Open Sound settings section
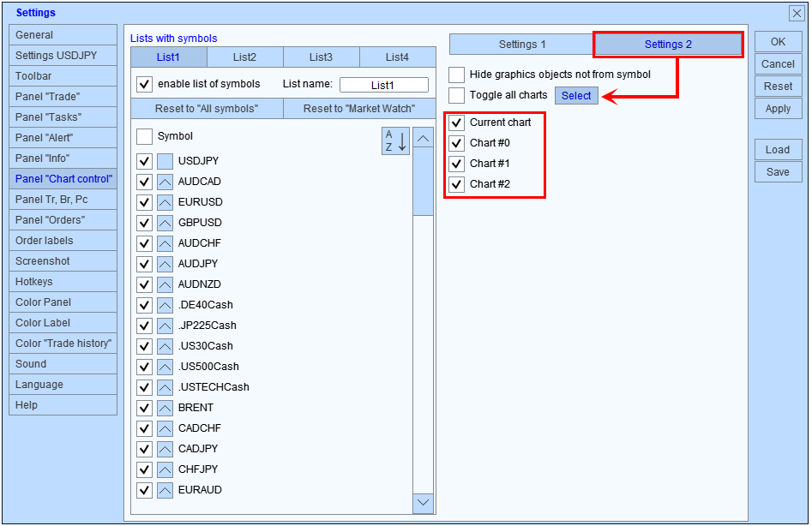Viewport: 812px width, 526px height. pyautogui.click(x=63, y=364)
